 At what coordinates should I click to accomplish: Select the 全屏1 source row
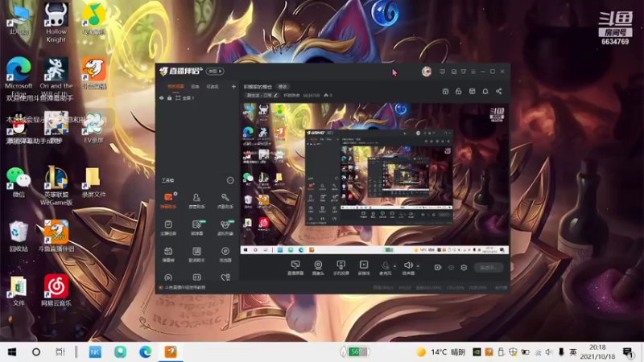tap(196, 98)
